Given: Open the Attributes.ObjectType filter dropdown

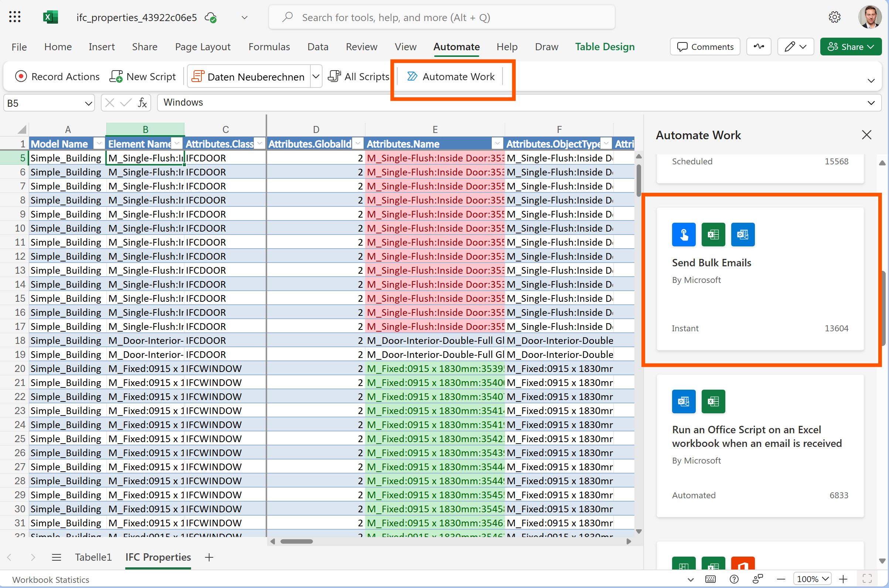Looking at the screenshot, I should (x=606, y=143).
